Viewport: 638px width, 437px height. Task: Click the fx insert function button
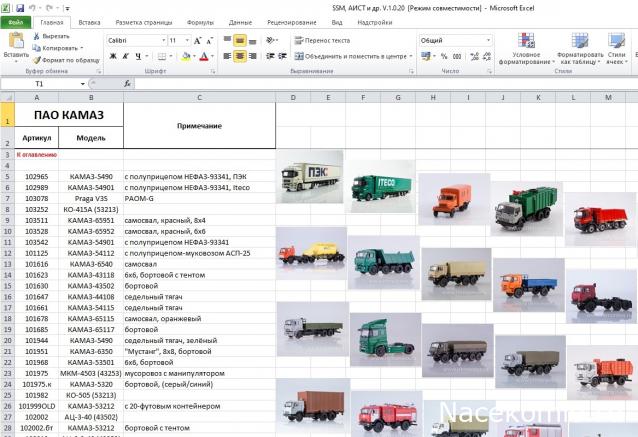(x=127, y=84)
